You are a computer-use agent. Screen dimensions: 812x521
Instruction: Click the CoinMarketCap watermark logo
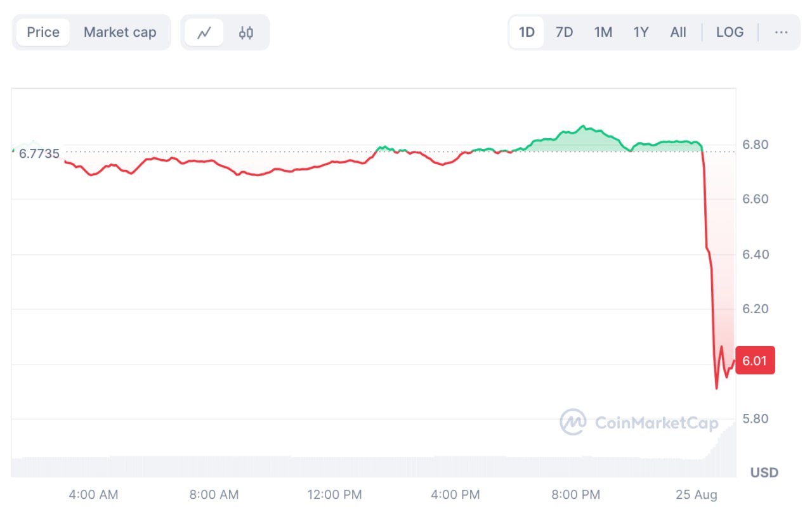click(639, 422)
